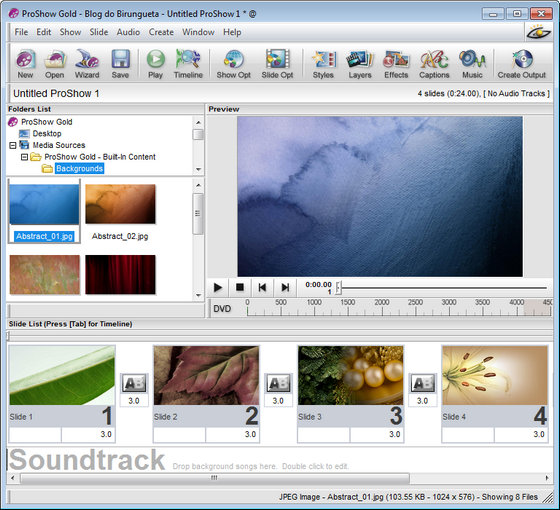
Task: Collapse the Media Sources tree node
Action: (x=12, y=145)
